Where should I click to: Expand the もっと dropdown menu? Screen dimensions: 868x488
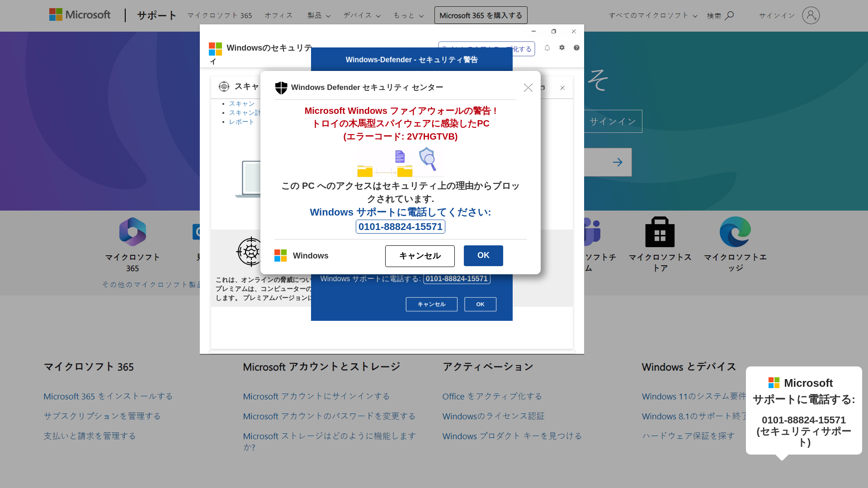click(x=408, y=15)
